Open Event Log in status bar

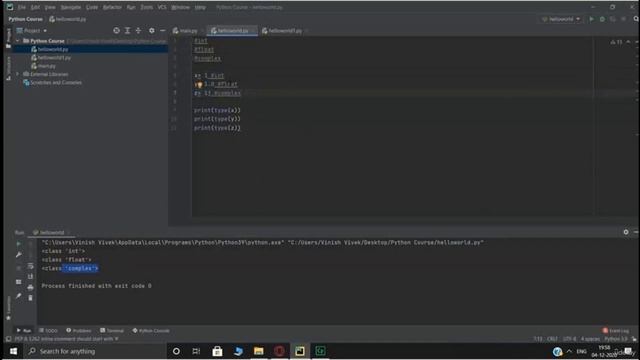click(x=616, y=331)
